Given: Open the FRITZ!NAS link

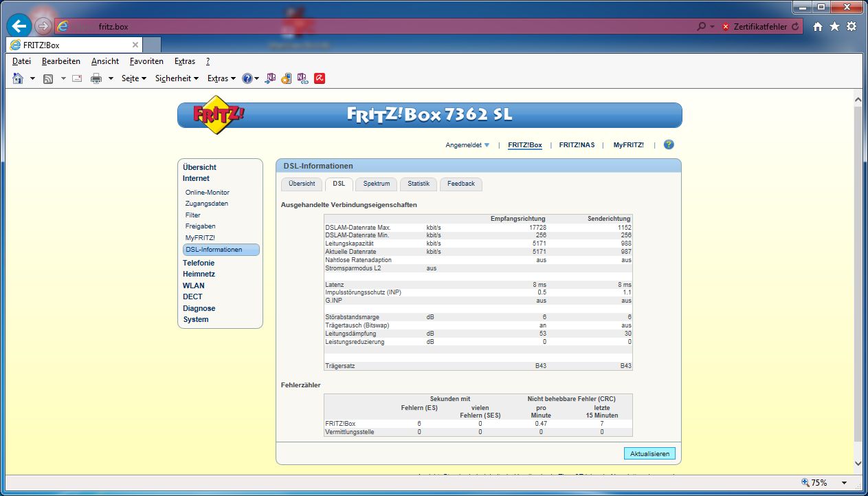Looking at the screenshot, I should click(577, 145).
